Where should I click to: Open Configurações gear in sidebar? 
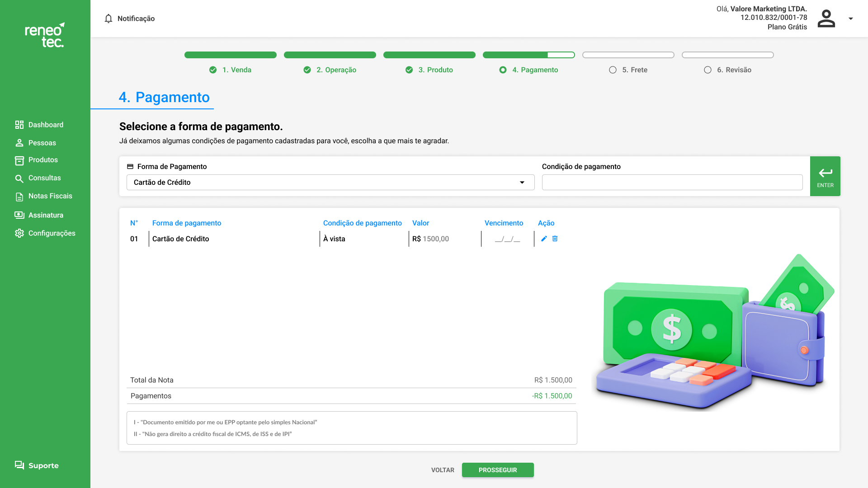19,233
